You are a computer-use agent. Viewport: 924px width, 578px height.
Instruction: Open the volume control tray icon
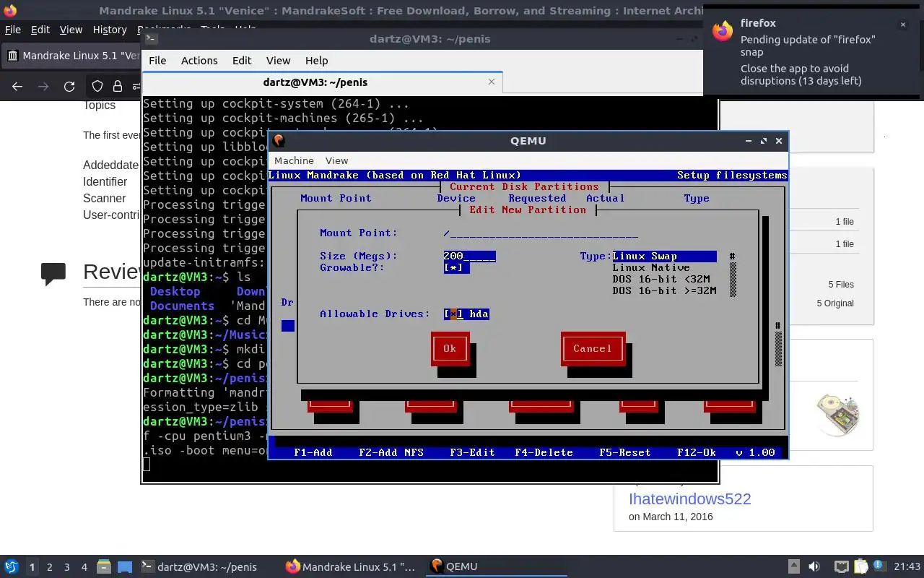[814, 566]
